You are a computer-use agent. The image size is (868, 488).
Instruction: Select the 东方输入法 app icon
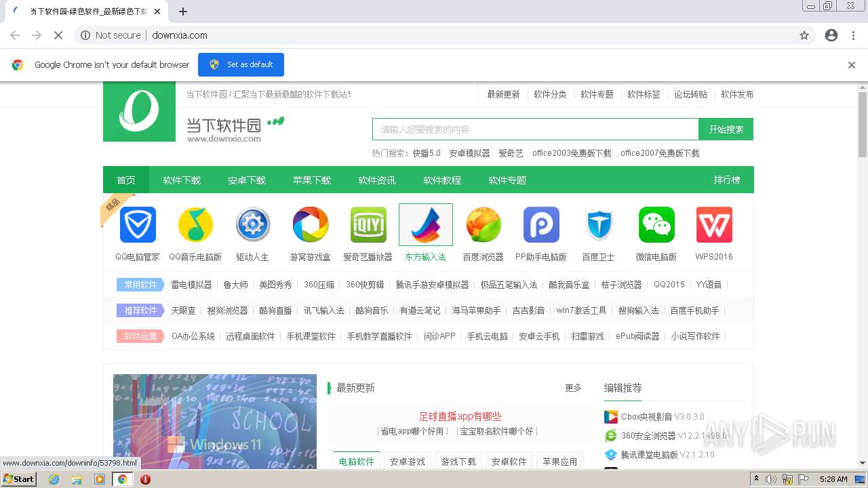tap(426, 225)
